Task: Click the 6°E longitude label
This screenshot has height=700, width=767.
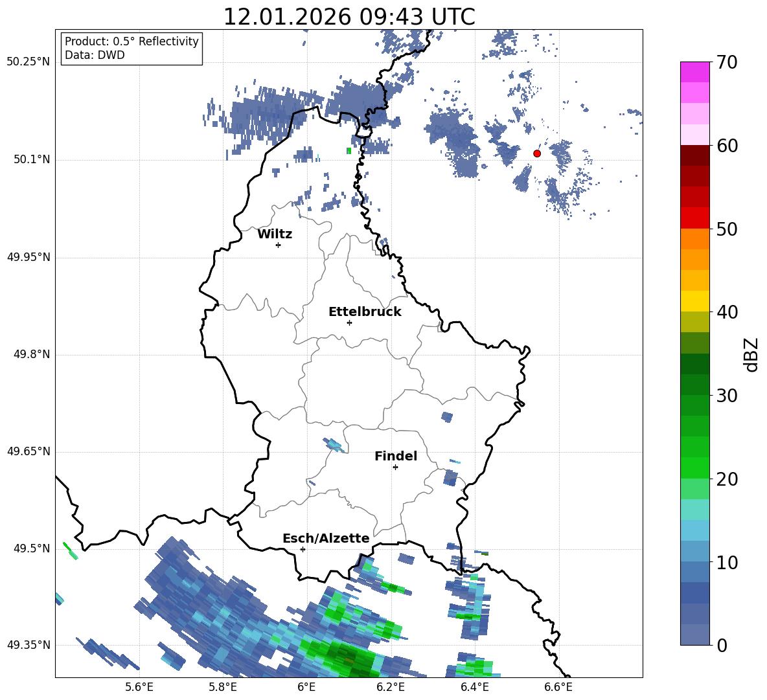Action: click(x=306, y=687)
